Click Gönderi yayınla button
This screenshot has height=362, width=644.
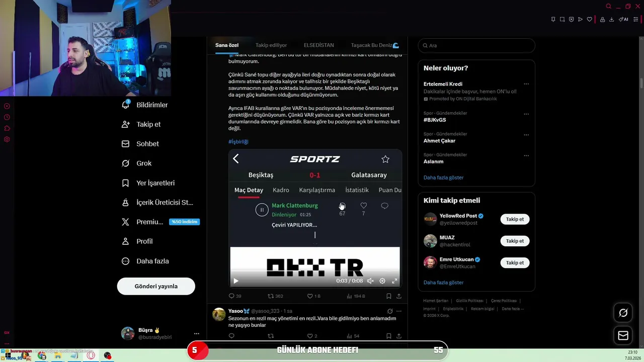point(156,286)
